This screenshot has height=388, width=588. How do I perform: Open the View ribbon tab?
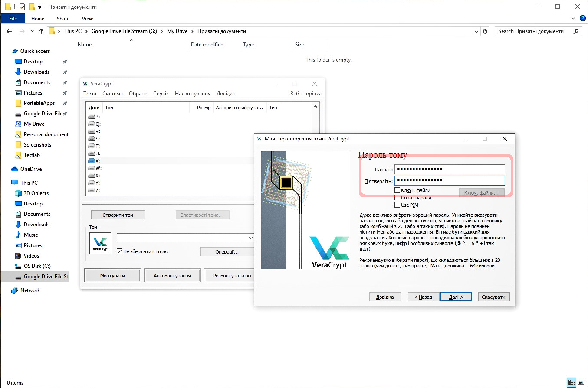[x=88, y=19]
